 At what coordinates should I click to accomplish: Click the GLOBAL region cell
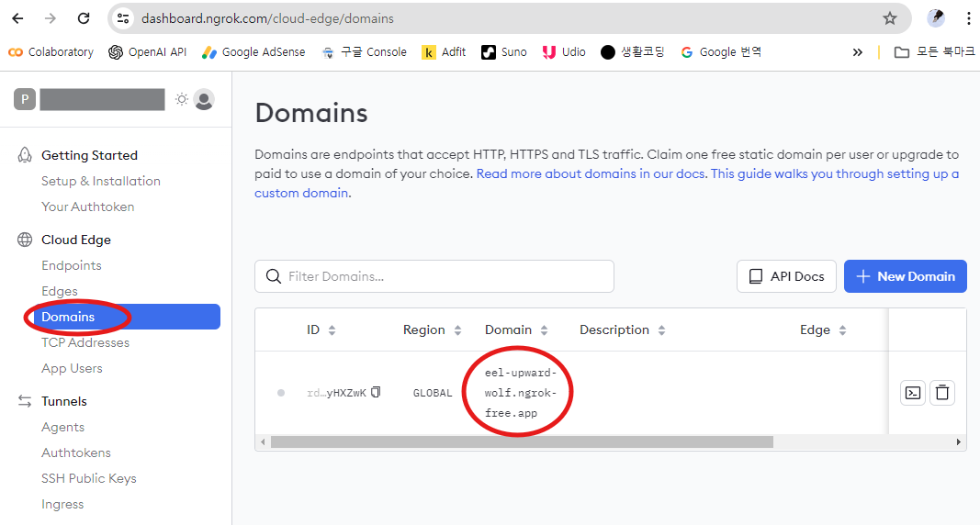tap(433, 393)
